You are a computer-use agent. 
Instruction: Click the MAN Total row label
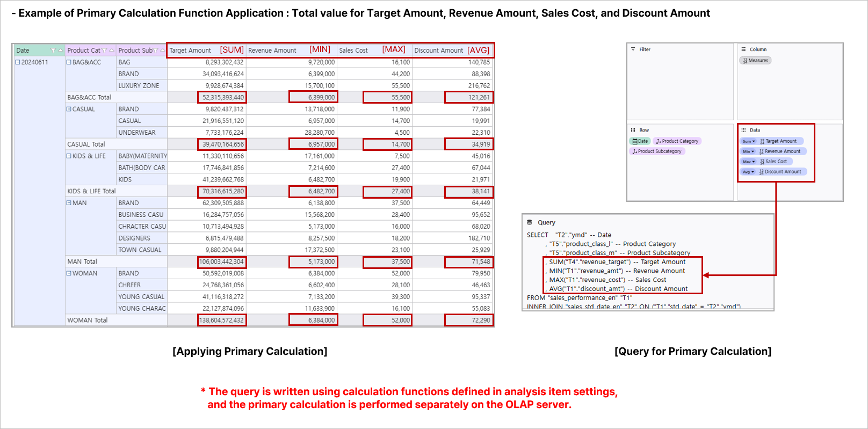[x=82, y=261]
